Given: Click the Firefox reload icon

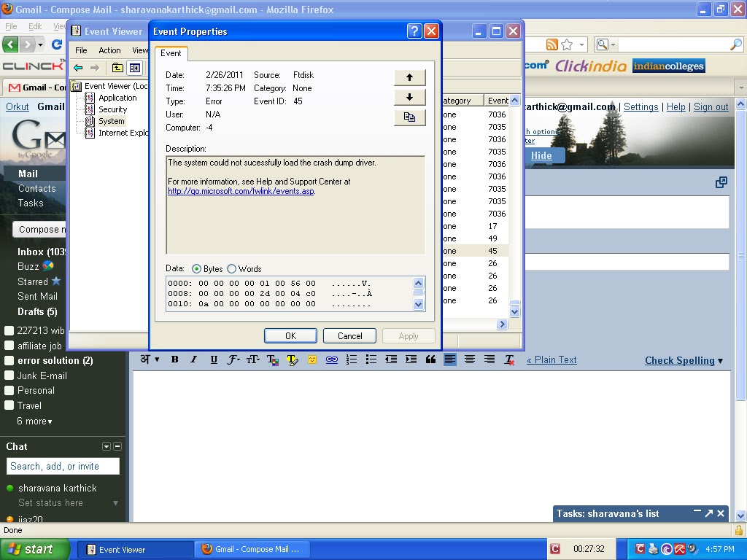Looking at the screenshot, I should click(x=57, y=44).
